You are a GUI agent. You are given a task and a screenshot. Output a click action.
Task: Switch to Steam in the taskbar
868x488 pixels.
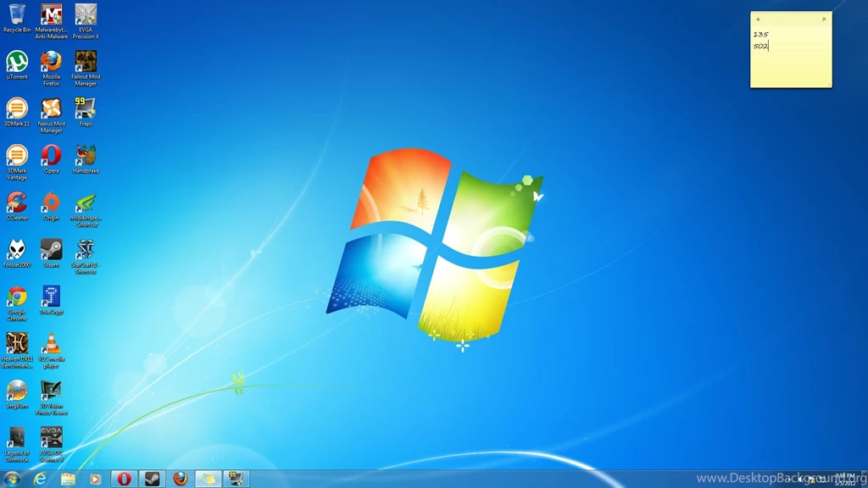click(x=152, y=479)
